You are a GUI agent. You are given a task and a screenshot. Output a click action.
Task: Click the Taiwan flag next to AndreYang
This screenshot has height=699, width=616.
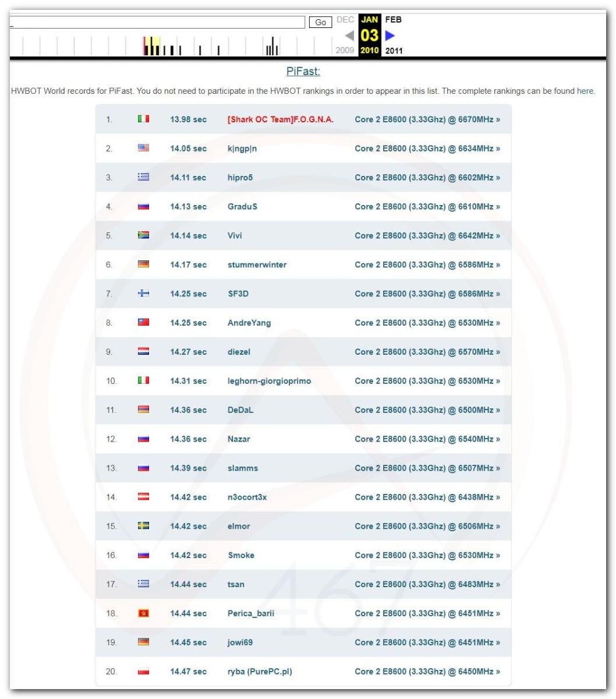click(x=143, y=322)
